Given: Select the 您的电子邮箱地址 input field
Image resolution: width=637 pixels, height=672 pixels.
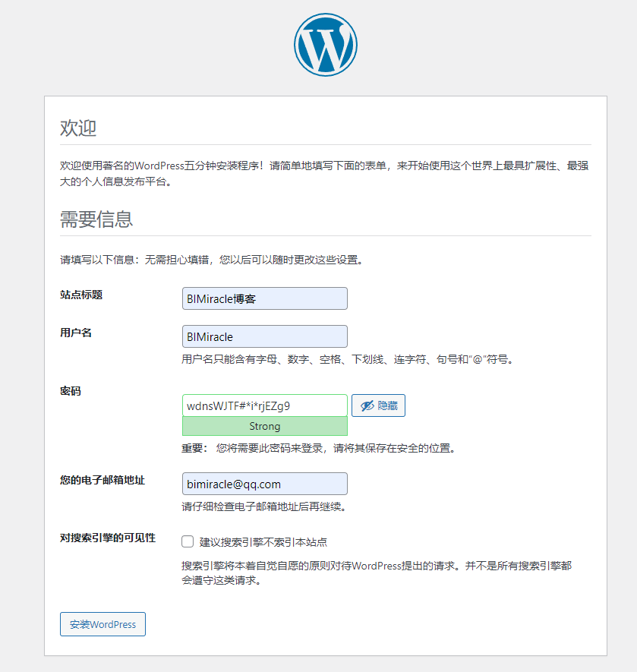Looking at the screenshot, I should click(x=264, y=484).
